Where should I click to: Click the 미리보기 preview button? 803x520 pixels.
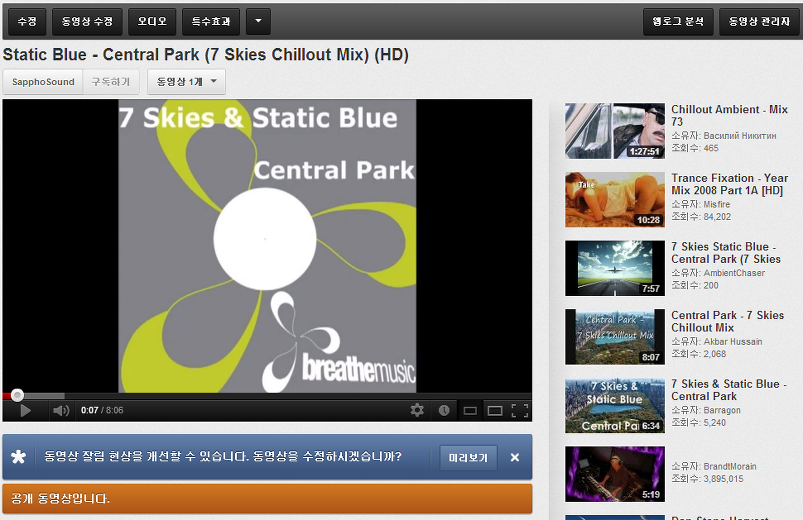[x=468, y=457]
